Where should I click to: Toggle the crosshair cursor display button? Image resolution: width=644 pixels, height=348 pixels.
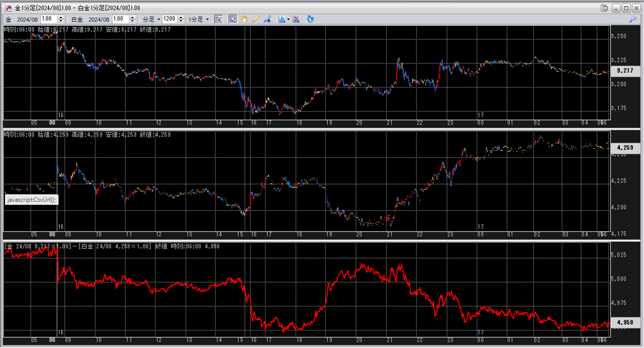tap(218, 20)
